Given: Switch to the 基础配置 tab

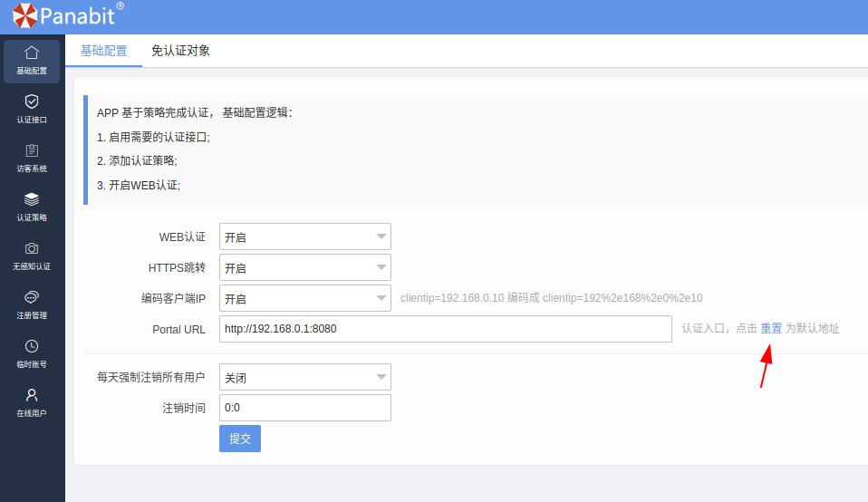Looking at the screenshot, I should (x=103, y=51).
